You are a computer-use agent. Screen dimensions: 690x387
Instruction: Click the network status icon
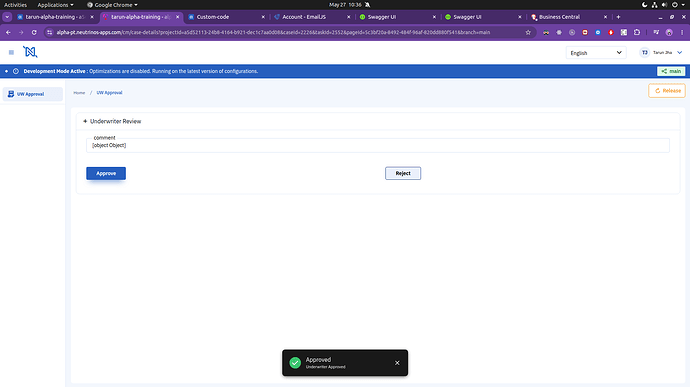click(x=654, y=5)
